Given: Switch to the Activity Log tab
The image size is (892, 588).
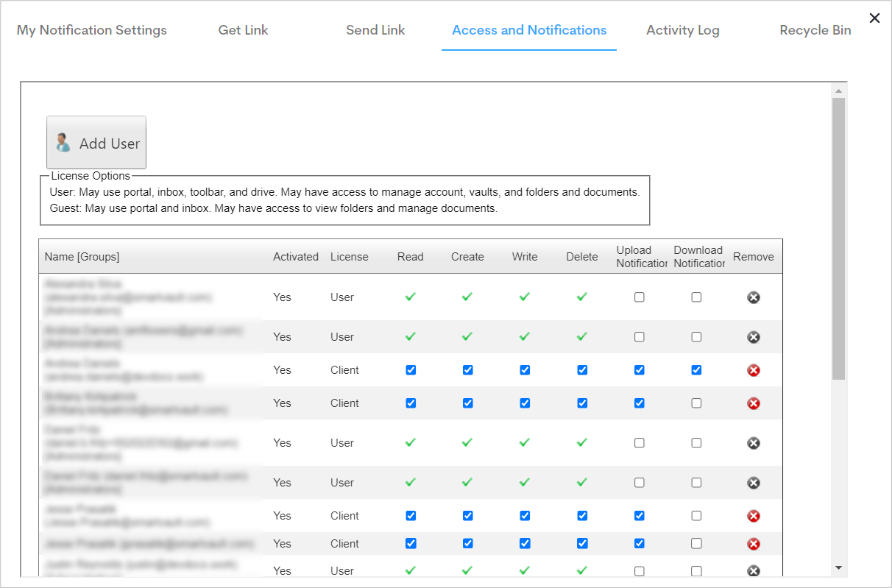Looking at the screenshot, I should [682, 30].
